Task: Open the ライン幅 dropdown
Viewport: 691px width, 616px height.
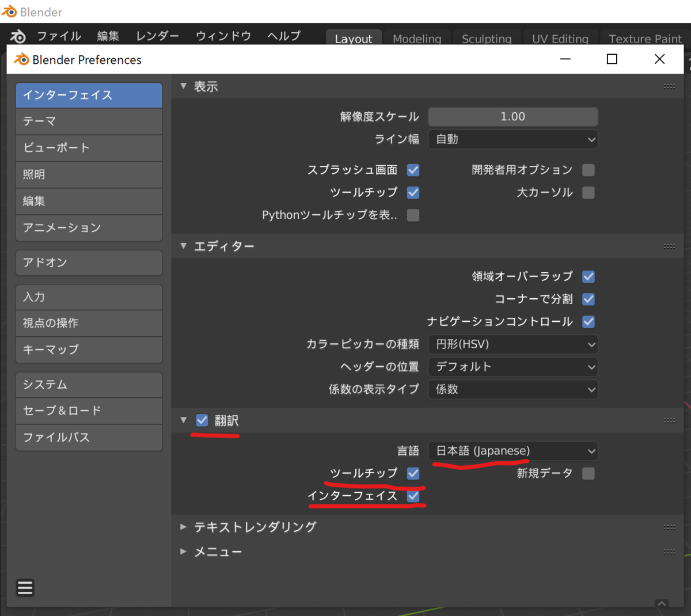Action: 513,139
